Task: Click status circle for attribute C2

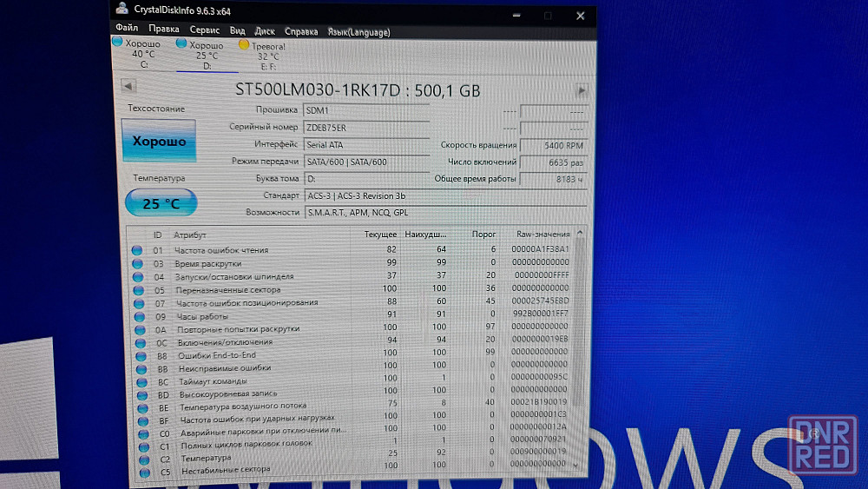Action: click(x=144, y=459)
